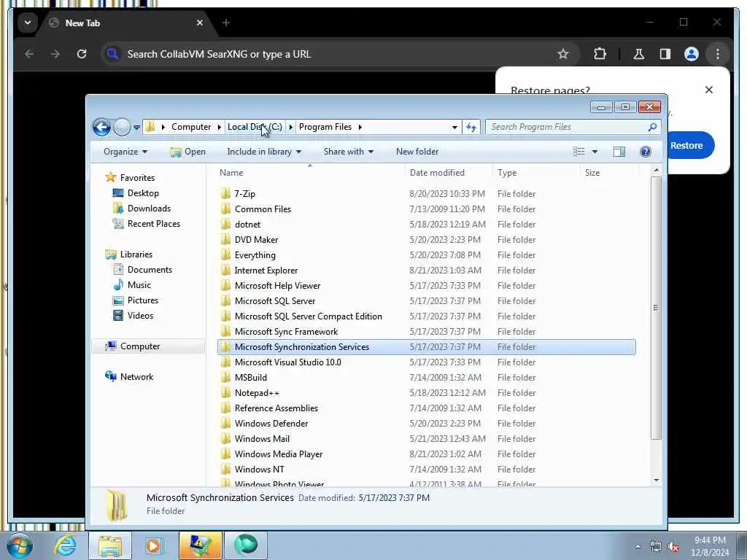This screenshot has width=747, height=560.
Task: Select the dotnet folder icon
Action: point(226,224)
